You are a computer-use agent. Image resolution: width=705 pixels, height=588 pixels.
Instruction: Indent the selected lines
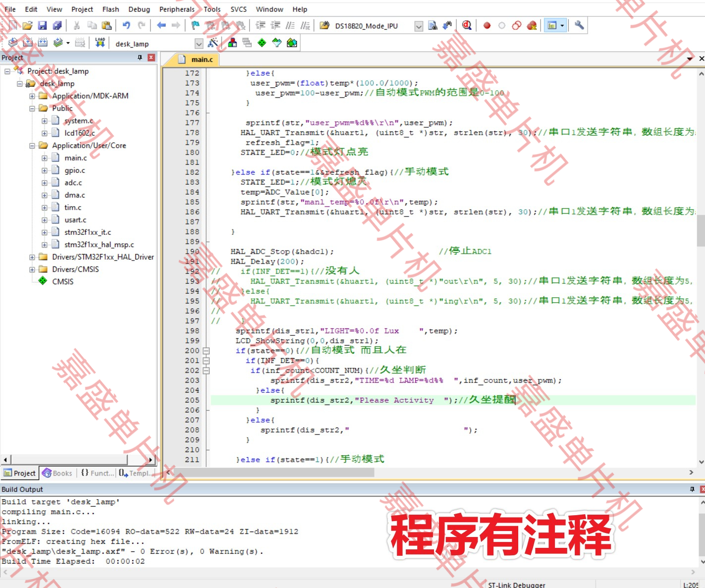[260, 25]
